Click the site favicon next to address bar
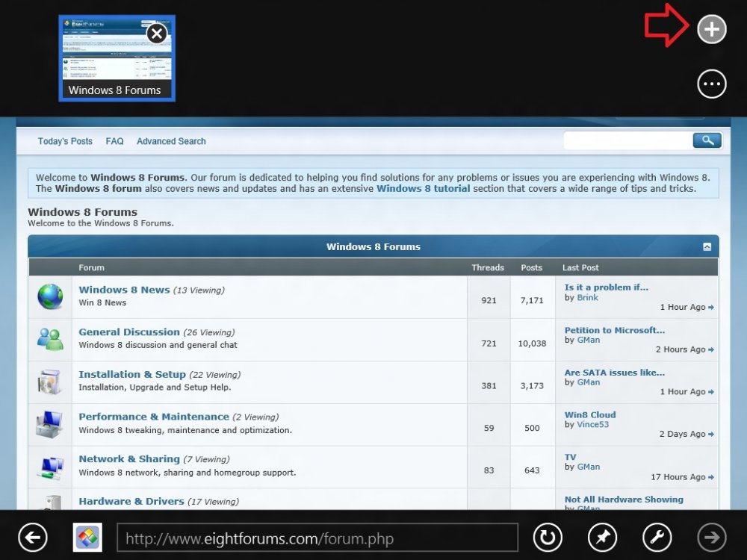 pos(87,538)
